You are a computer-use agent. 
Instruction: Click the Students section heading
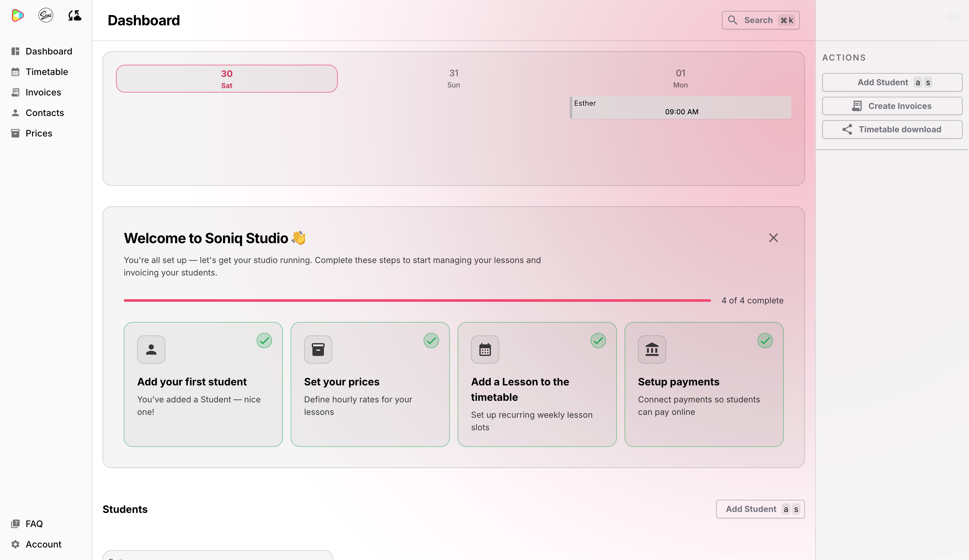125,509
